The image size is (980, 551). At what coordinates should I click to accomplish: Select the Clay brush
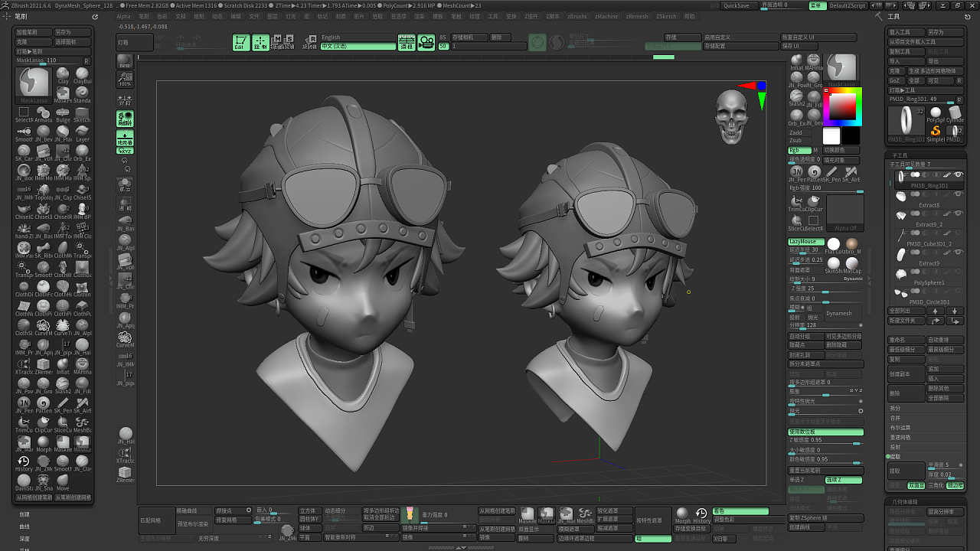64,75
